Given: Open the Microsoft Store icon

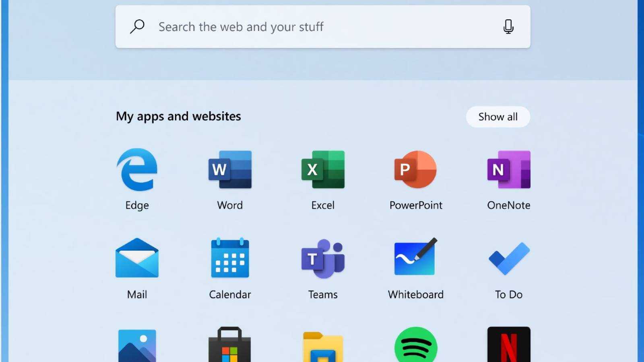Looking at the screenshot, I should pyautogui.click(x=230, y=344).
